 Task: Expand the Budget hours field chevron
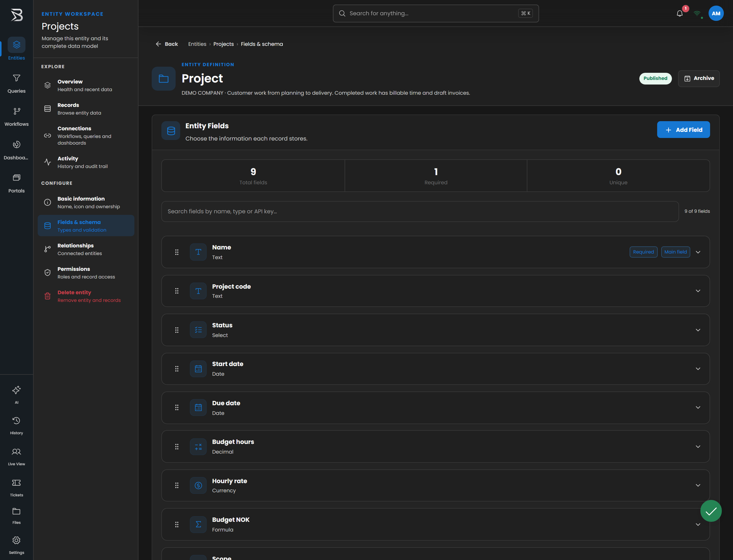(x=698, y=446)
